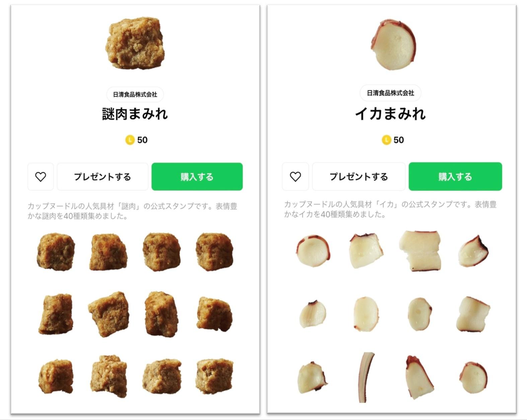Select the tilted 謎肉 sticker in middle row
The height and width of the screenshot is (420, 527).
pos(109,313)
